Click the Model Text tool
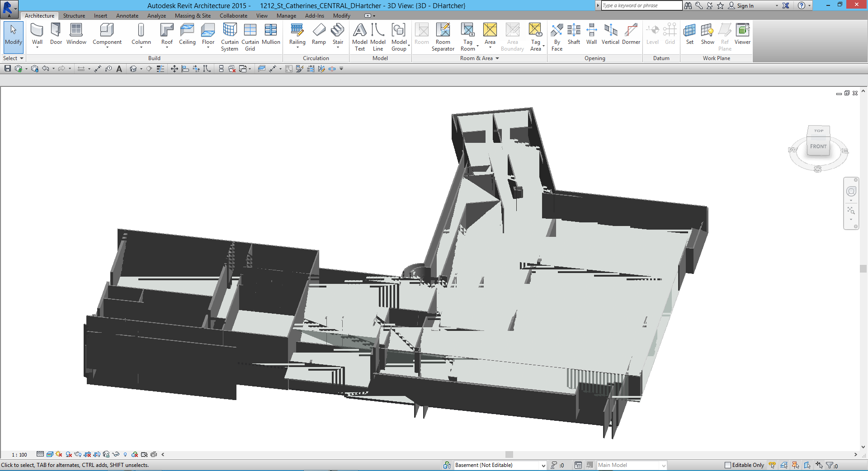 [x=359, y=37]
